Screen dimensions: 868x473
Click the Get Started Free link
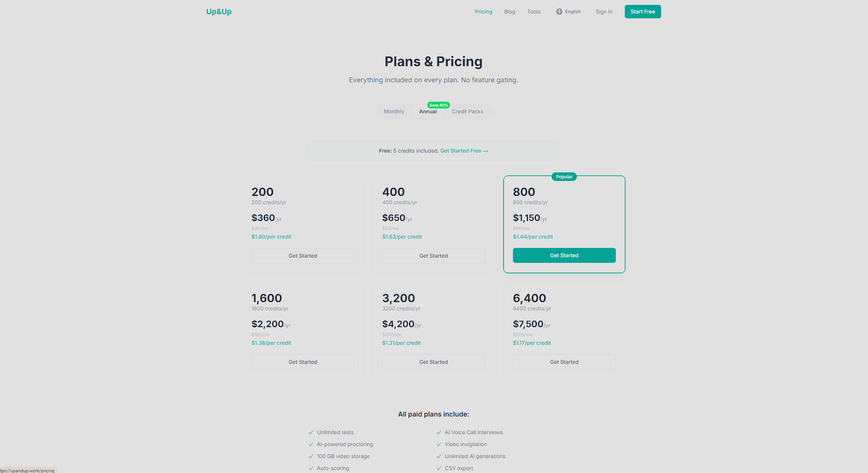464,151
